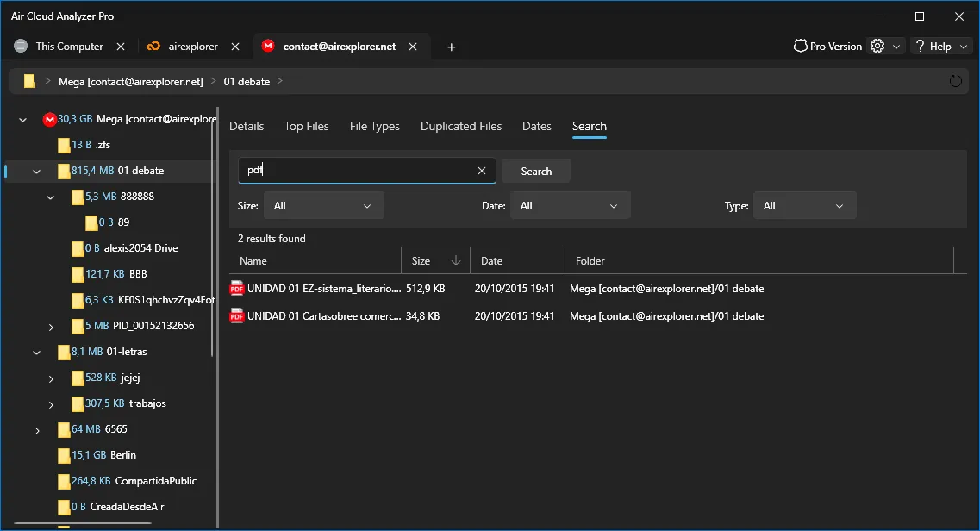Click the 512,9 KB size cell

click(x=426, y=289)
